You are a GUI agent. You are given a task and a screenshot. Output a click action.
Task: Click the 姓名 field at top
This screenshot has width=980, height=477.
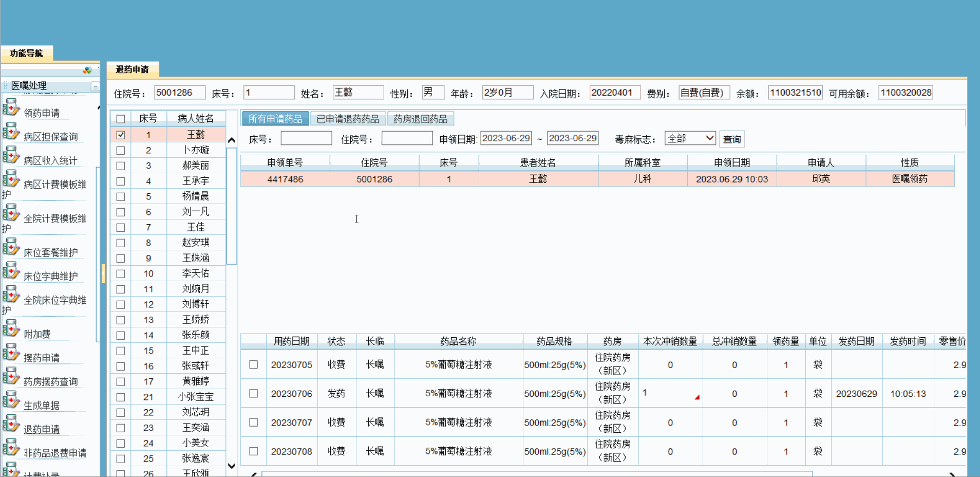358,93
